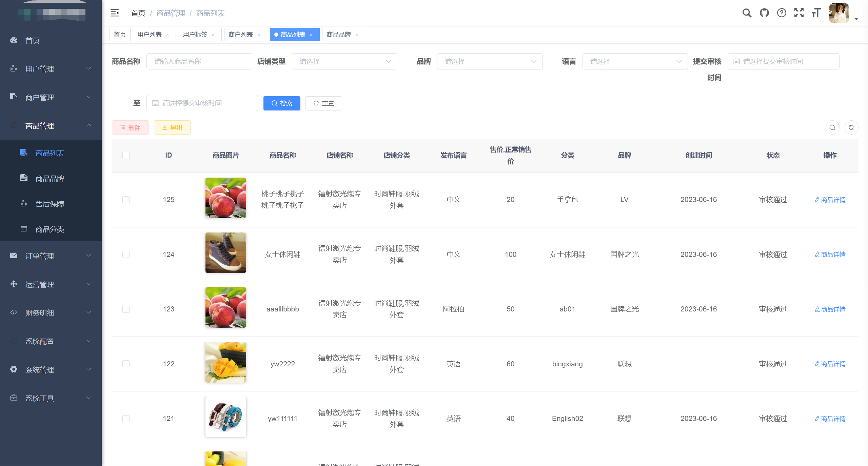Close the 商户列表 tab
The height and width of the screenshot is (466, 868).
pos(259,35)
